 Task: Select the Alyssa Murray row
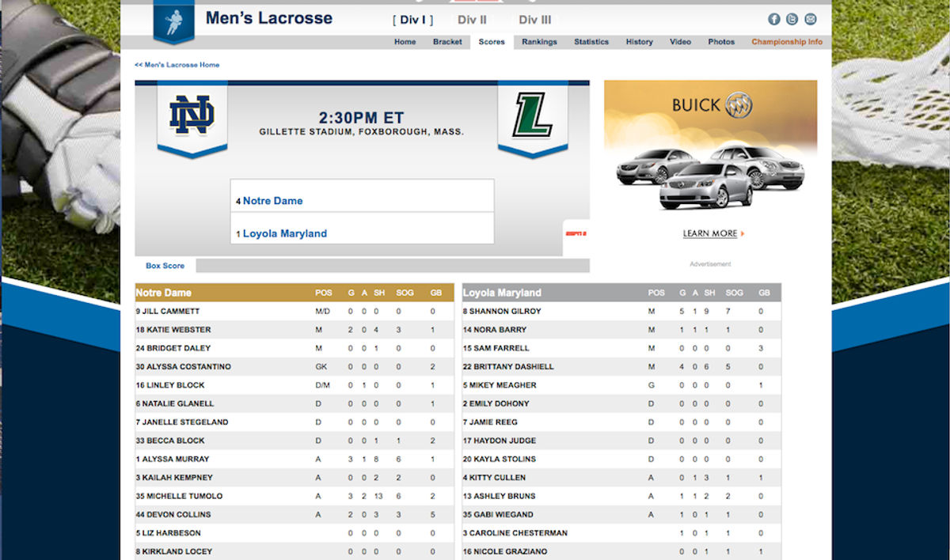294,459
